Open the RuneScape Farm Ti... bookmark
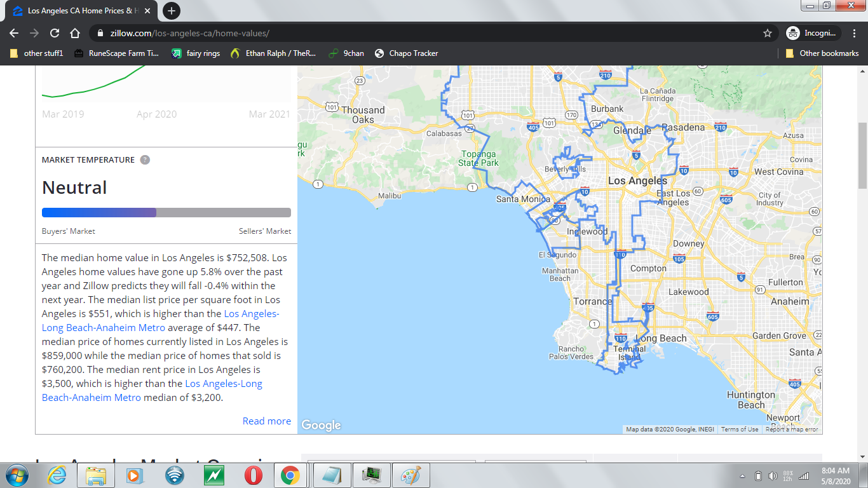 point(116,53)
